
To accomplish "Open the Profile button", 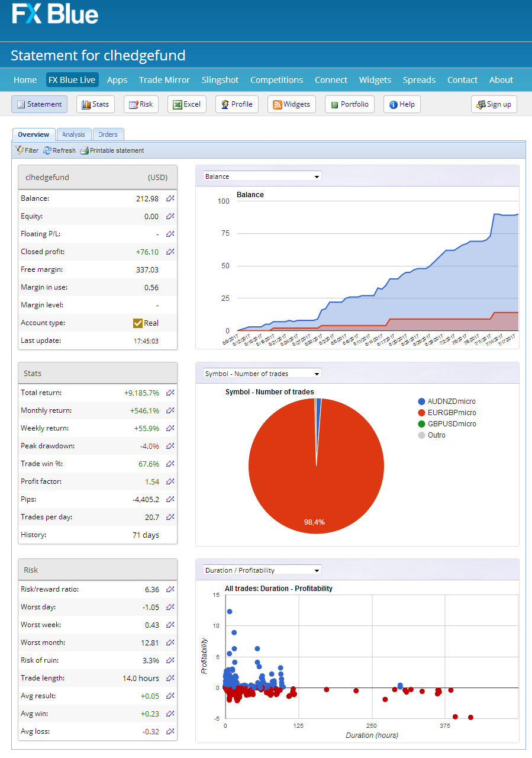I will [237, 104].
